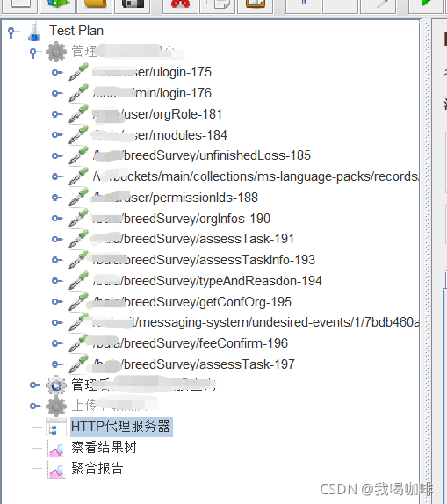Click the pipette icon beside getConfOrg-195

[78, 301]
